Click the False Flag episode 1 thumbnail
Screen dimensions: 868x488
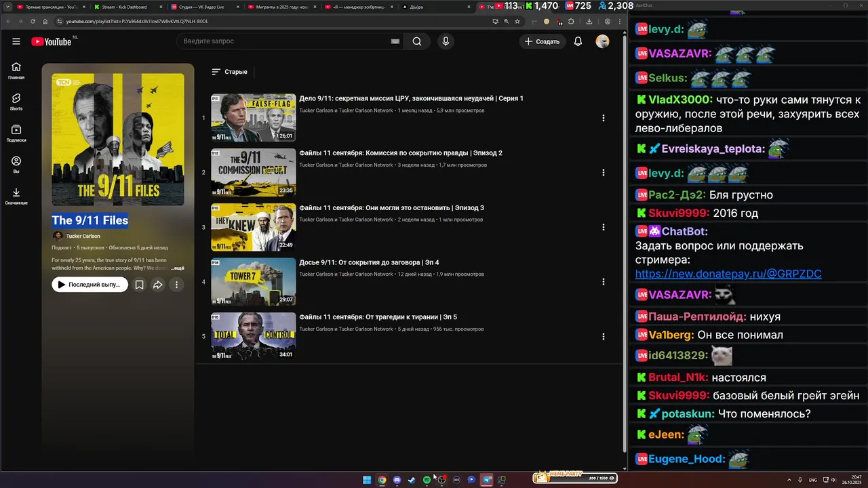253,117
